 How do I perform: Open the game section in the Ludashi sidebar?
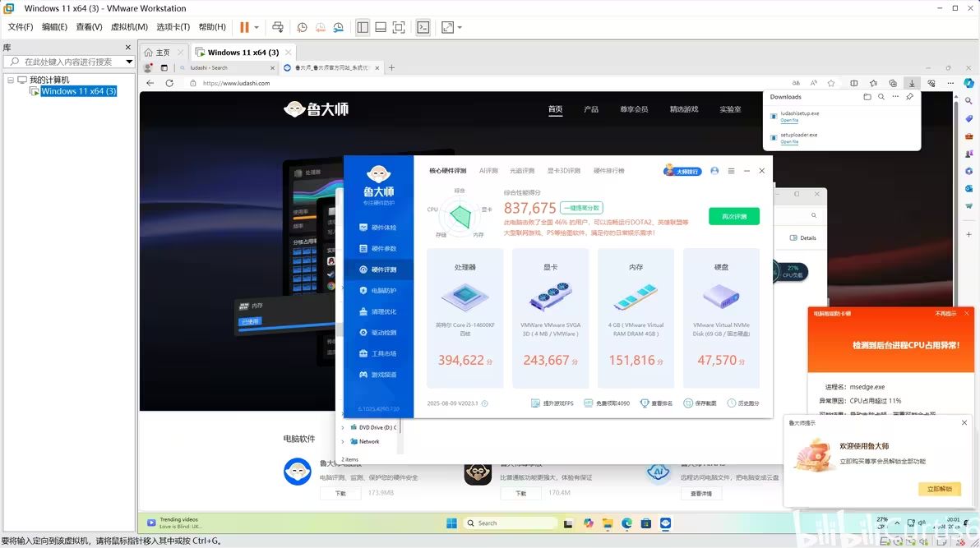tap(378, 375)
